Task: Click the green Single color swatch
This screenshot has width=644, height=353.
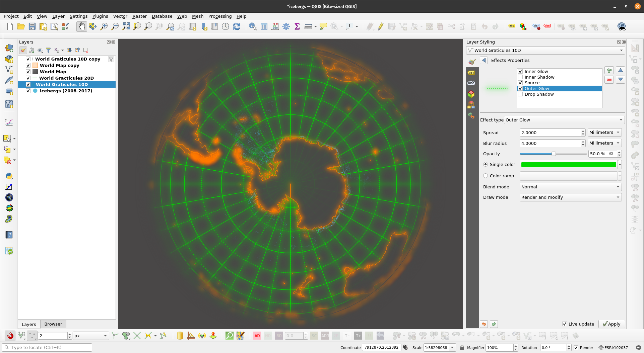Action: [568, 164]
